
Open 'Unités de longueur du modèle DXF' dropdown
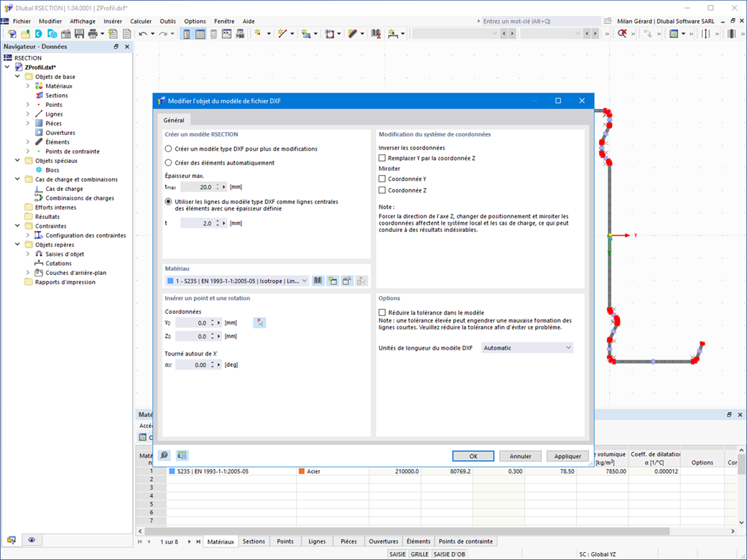point(527,348)
